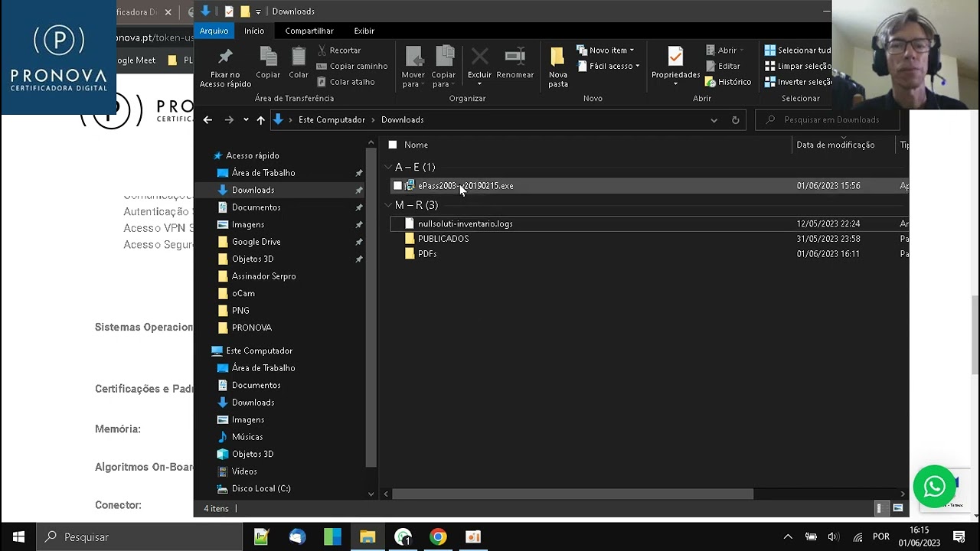Pin folder with Fixar no Acesso rápido
This screenshot has width=980, height=551.
(225, 67)
